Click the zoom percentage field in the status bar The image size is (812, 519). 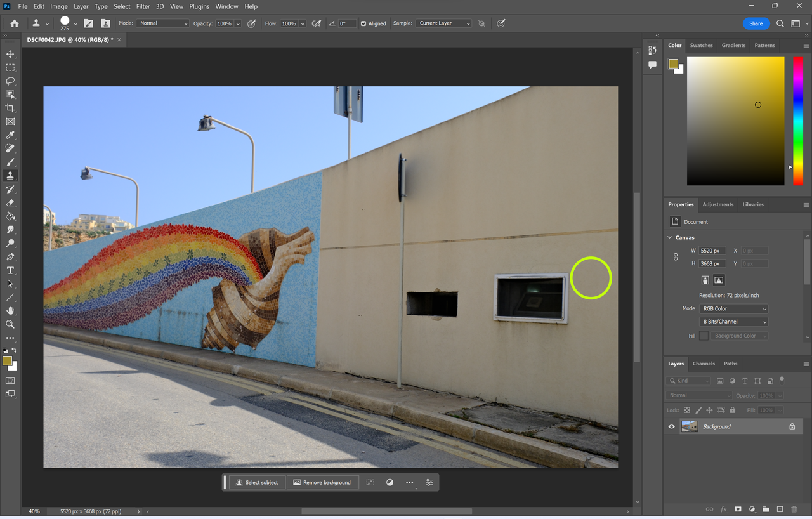click(33, 511)
